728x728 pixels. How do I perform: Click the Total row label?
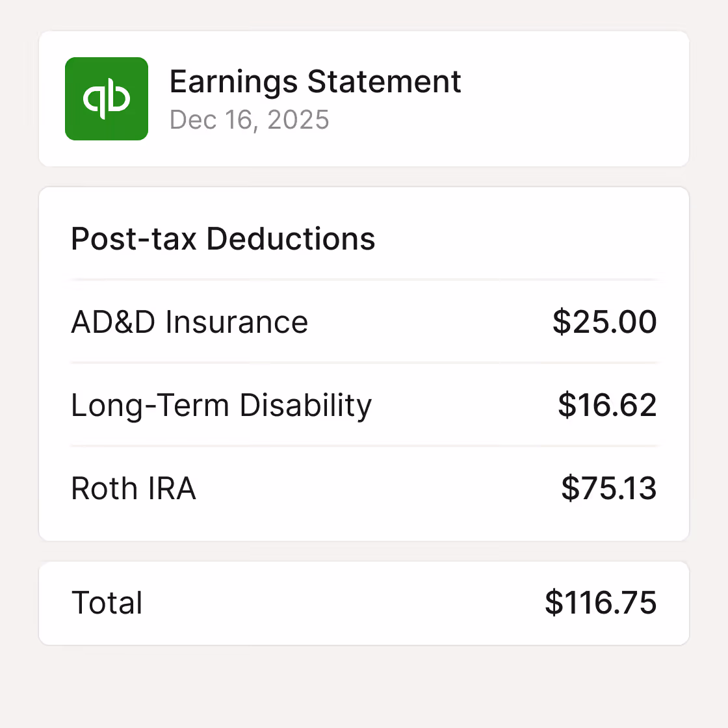(107, 603)
